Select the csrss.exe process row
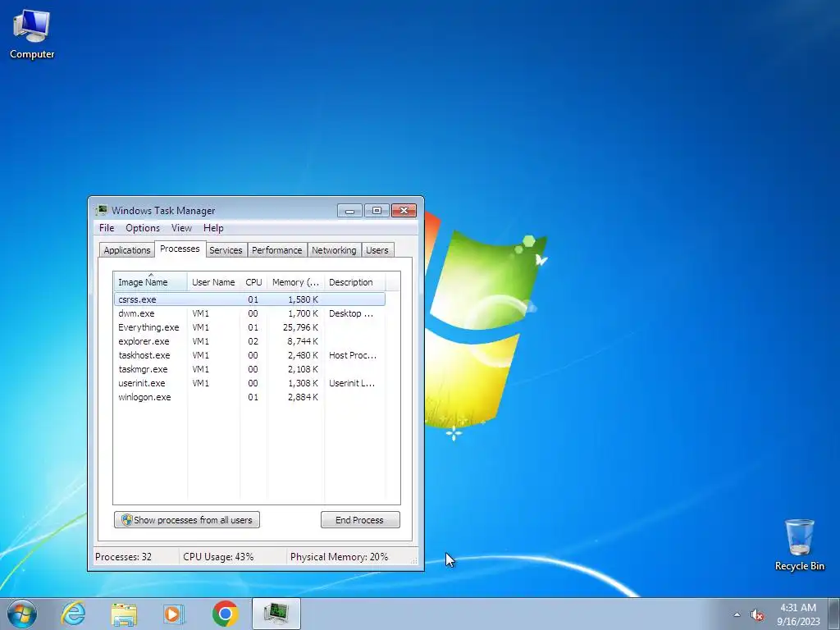The height and width of the screenshot is (630, 840). tap(249, 299)
